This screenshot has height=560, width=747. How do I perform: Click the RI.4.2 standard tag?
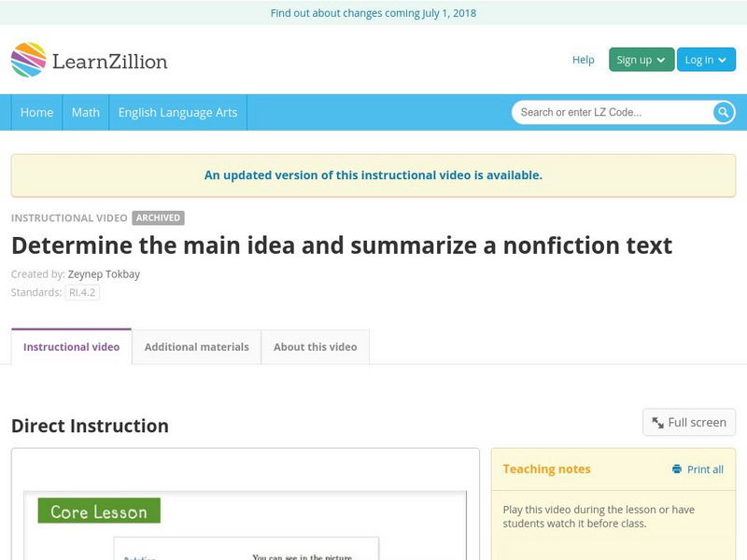click(x=82, y=292)
